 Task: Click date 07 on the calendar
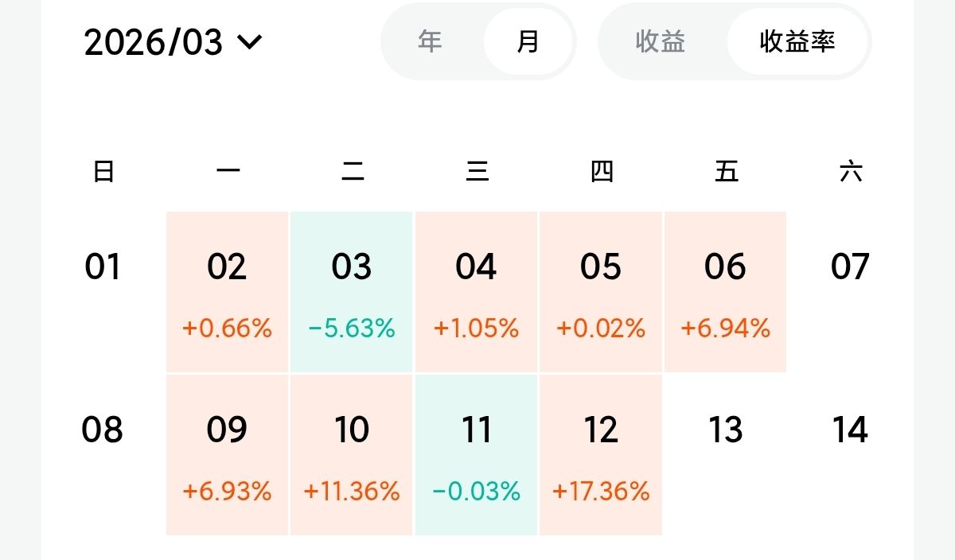pos(850,266)
